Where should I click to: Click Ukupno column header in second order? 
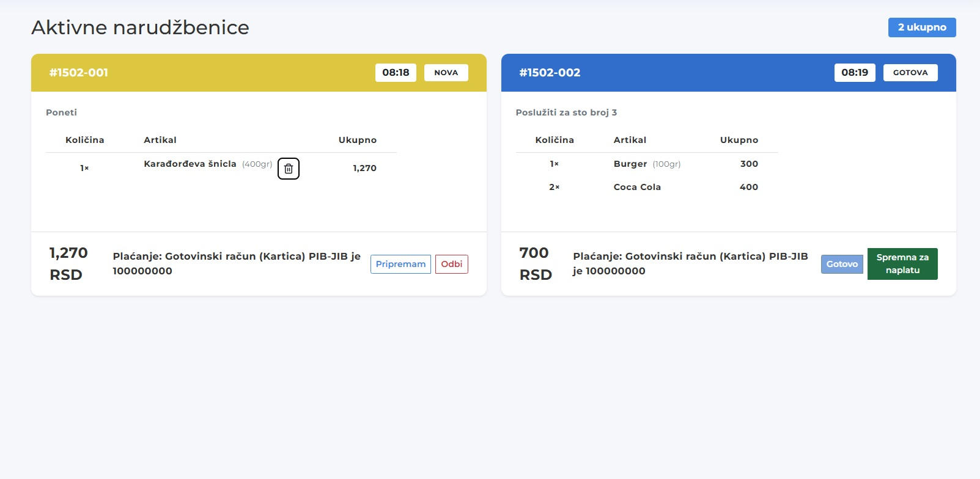pos(739,140)
